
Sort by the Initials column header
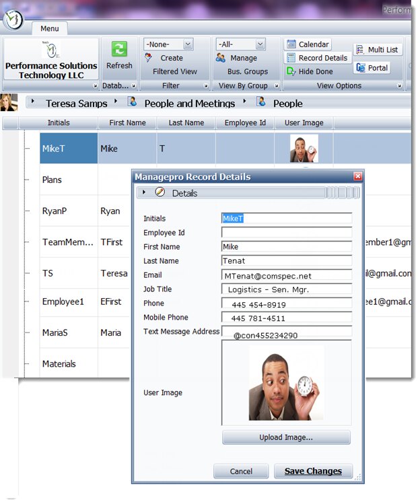(58, 122)
